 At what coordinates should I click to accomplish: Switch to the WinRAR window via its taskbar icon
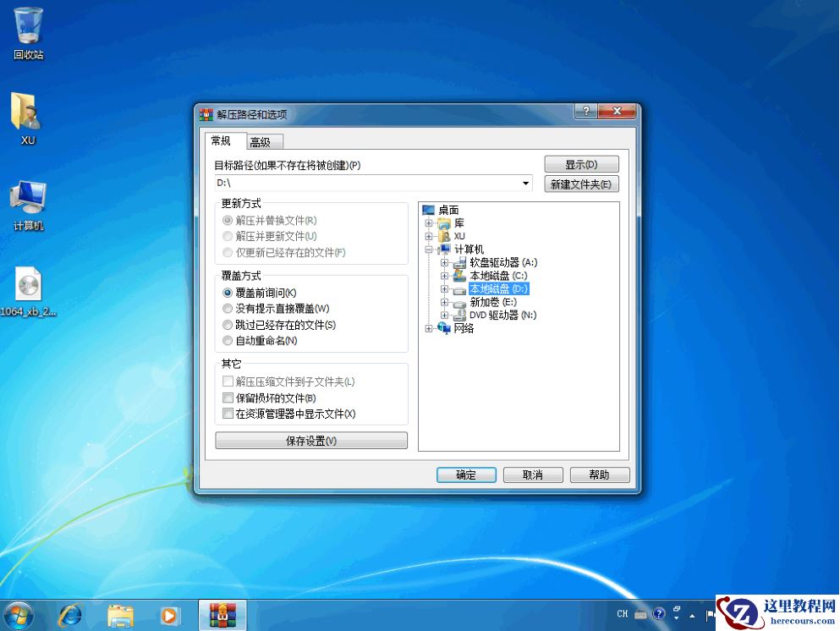click(x=222, y=614)
